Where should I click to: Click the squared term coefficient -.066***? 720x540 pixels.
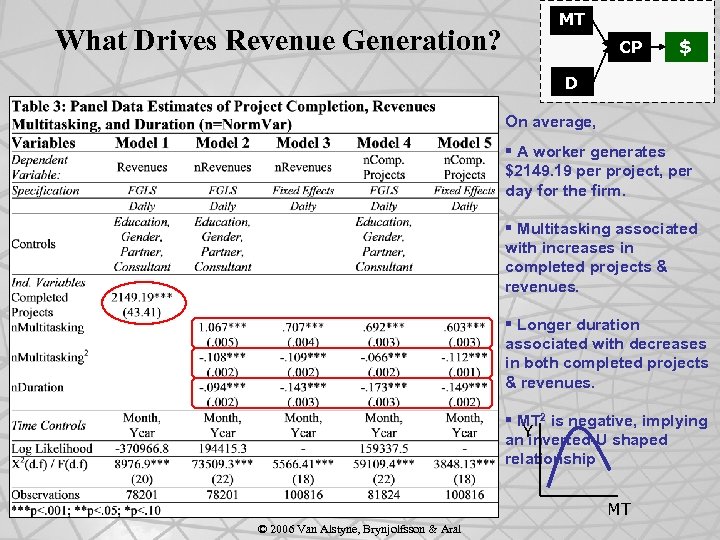click(384, 357)
